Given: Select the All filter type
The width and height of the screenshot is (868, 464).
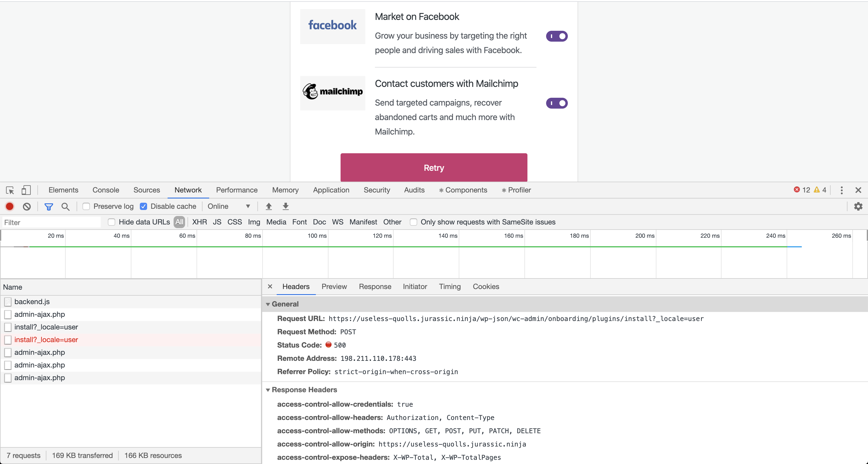Looking at the screenshot, I should [x=179, y=222].
